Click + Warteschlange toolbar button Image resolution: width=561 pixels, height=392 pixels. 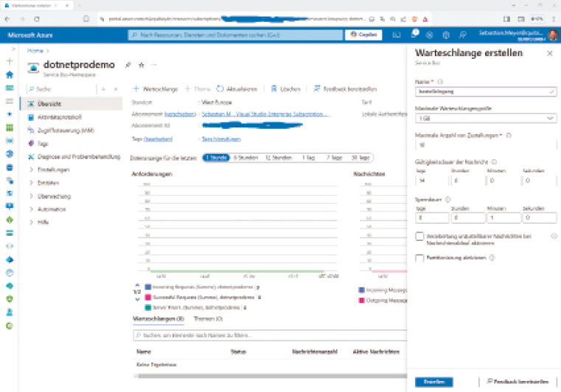[156, 88]
